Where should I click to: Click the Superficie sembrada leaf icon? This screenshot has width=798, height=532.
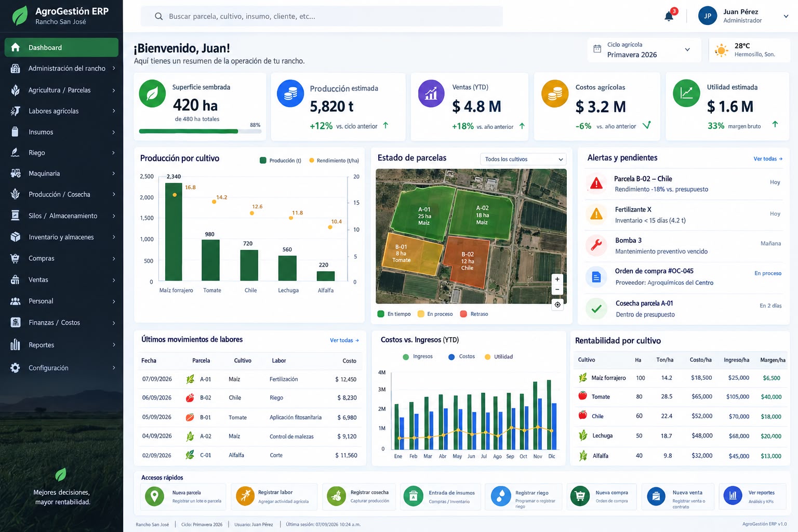click(x=152, y=94)
